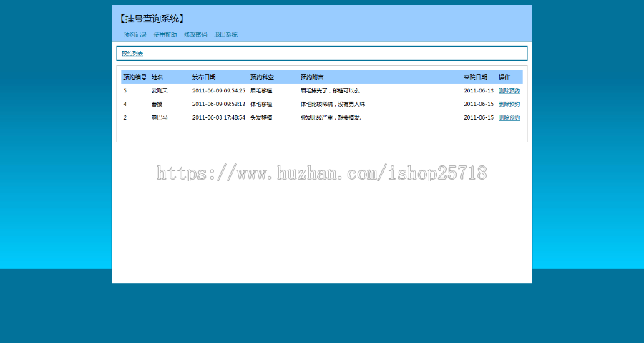Viewport: 644px width, 343px height.
Task: Click publish date 2011-06-03 17:48:54
Action: [x=218, y=117]
